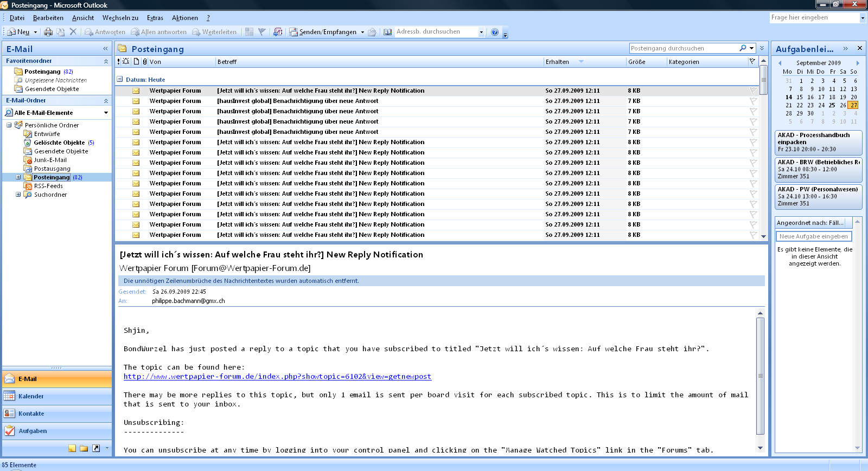Collapse the 'Datum: Heute' group
868x471 pixels.
(x=120, y=79)
